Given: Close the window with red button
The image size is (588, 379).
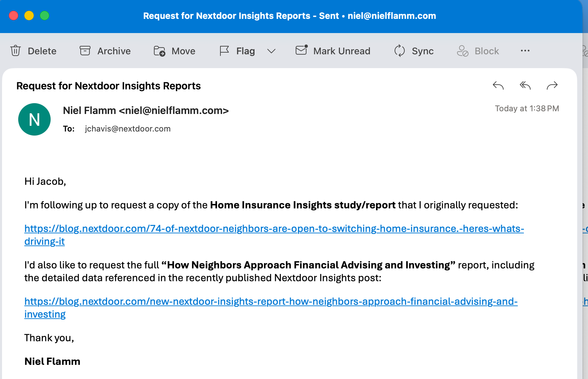Looking at the screenshot, I should 14,16.
